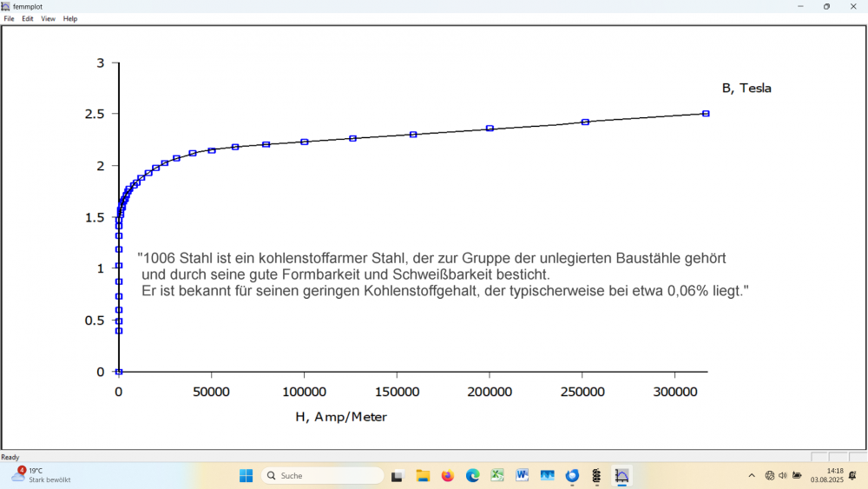
Task: Click the speaker volume icon in tray
Action: click(x=783, y=475)
